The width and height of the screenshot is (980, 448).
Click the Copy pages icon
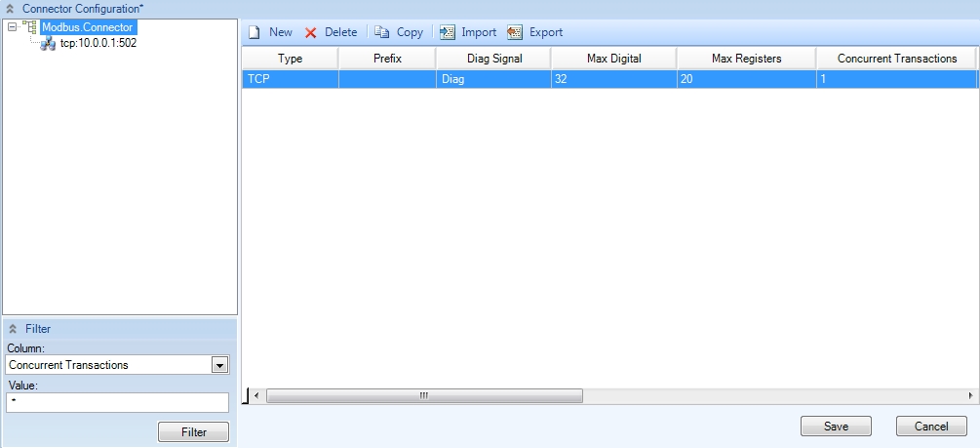[x=382, y=32]
